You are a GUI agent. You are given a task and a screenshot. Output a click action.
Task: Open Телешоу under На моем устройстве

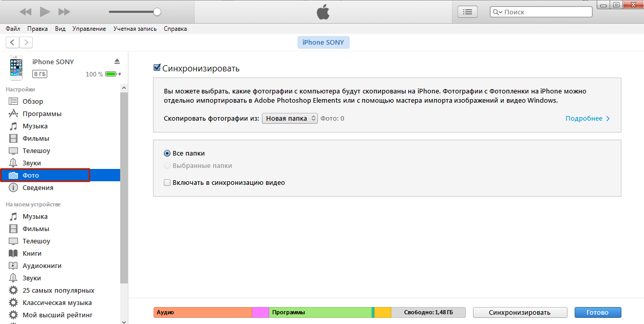pyautogui.click(x=60, y=241)
